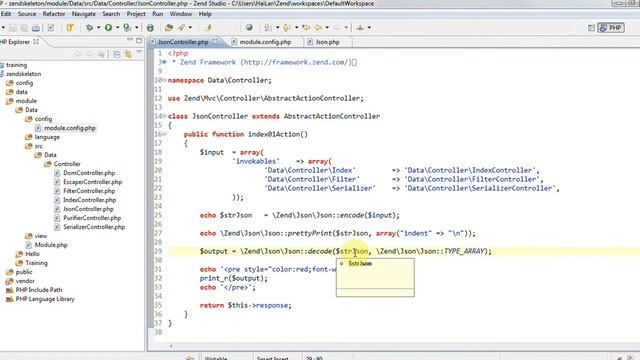Select the language folder

point(47,137)
